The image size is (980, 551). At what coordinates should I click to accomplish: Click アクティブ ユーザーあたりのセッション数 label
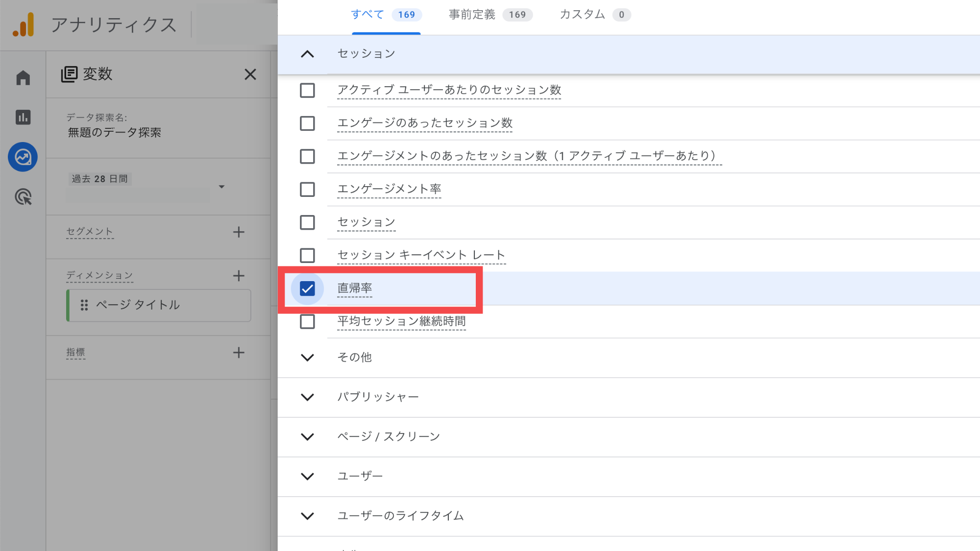point(449,90)
